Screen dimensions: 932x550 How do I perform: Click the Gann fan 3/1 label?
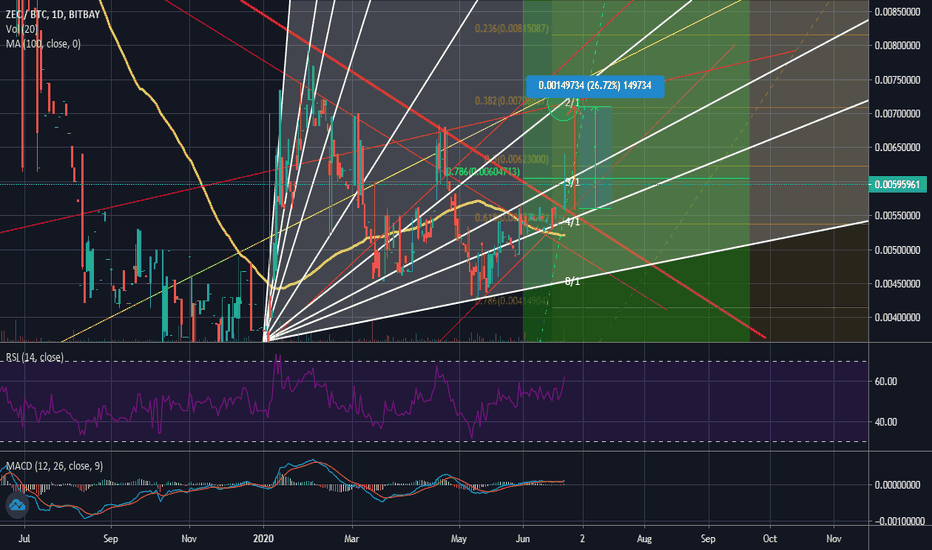[572, 182]
